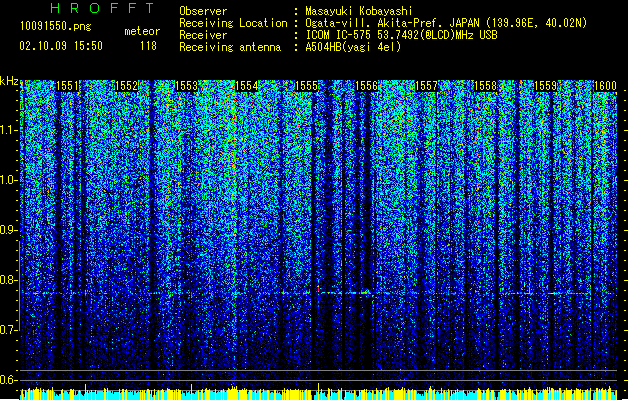
Task: Click the 1.0 kHz axis label
Action: point(9,180)
